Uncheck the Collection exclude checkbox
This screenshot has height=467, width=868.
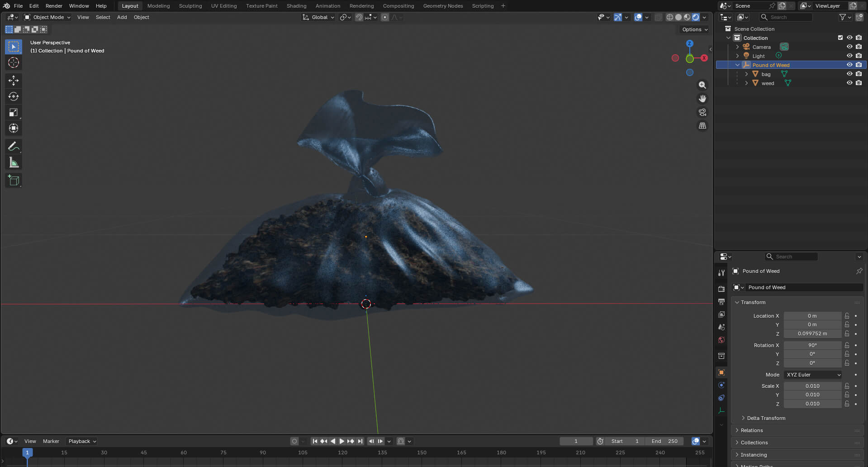[x=840, y=38]
